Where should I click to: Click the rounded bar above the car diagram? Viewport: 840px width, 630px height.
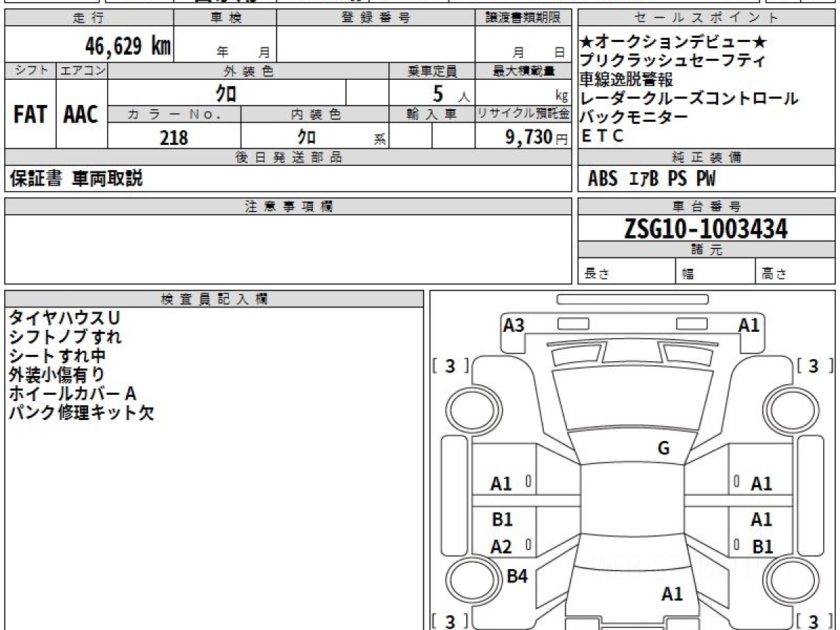point(632,299)
